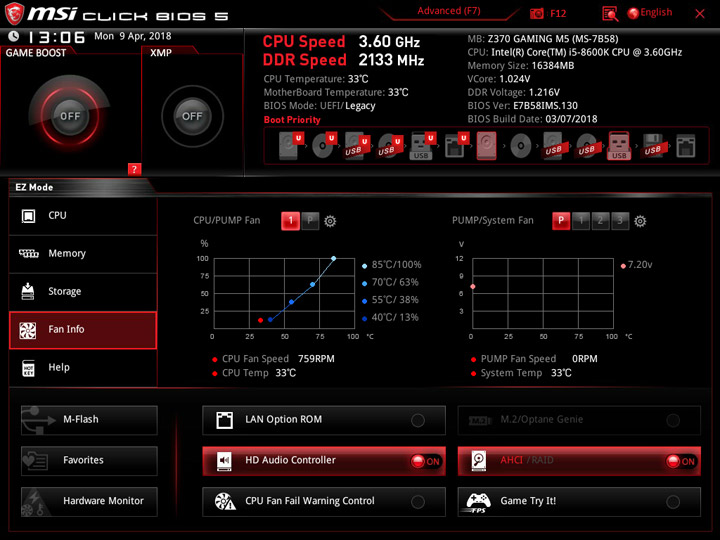
Task: Open Hardware Monitor
Action: (89, 501)
